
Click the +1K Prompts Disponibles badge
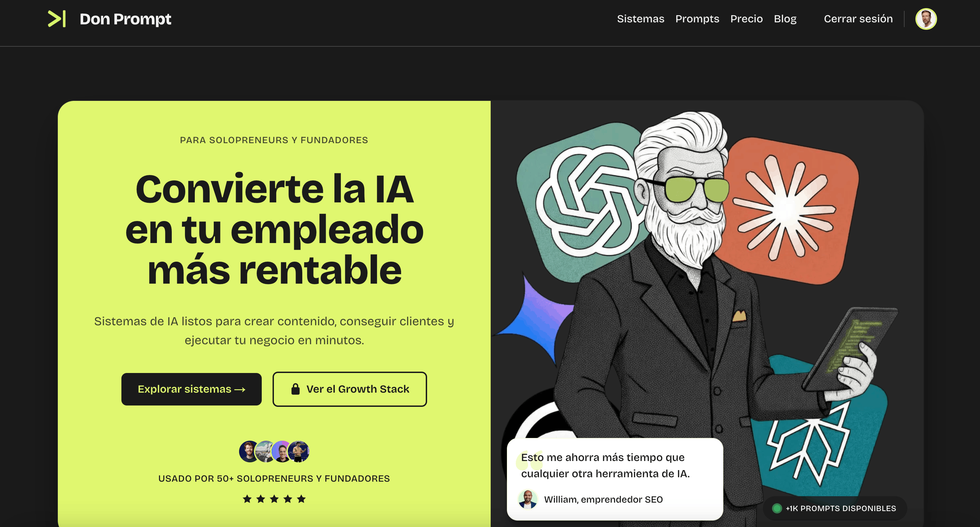(x=835, y=508)
